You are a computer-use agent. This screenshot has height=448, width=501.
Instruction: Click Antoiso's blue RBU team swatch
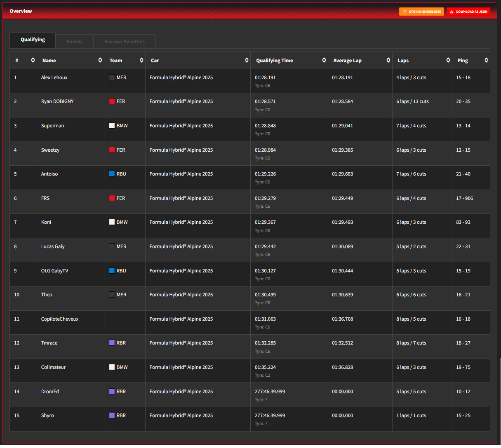click(x=112, y=174)
